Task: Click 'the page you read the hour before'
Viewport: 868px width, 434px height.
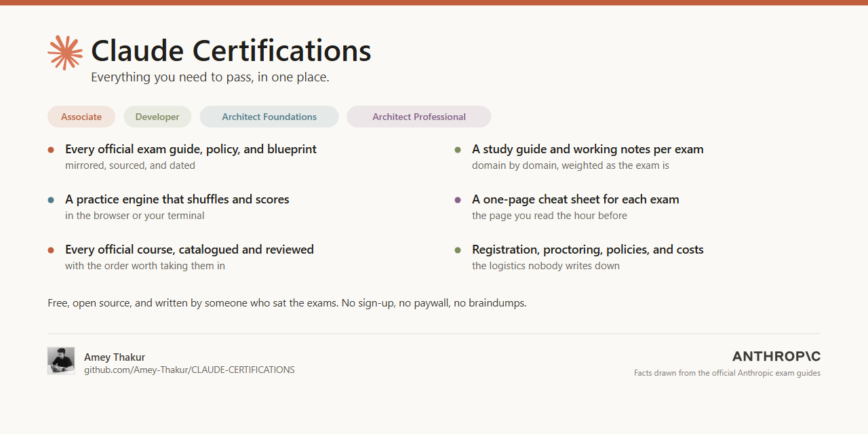Action: (549, 216)
